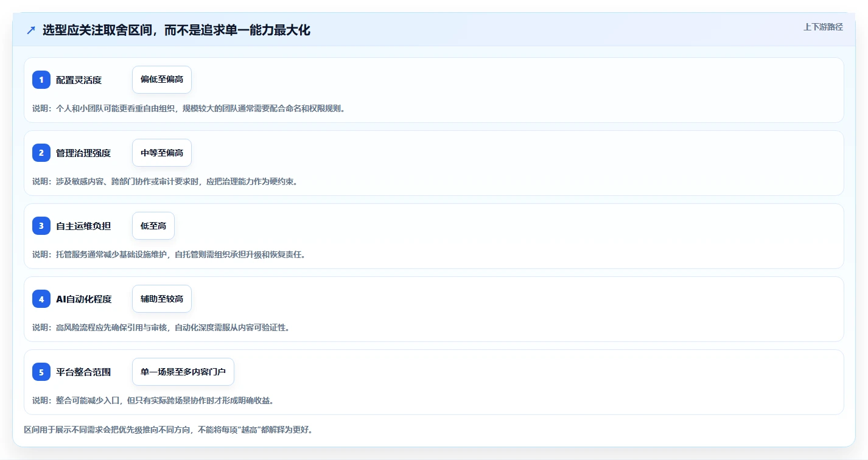Screen dimensions: 868x460
Task: Click number badge 1 for 配置灵活度
Action: pyautogui.click(x=41, y=80)
